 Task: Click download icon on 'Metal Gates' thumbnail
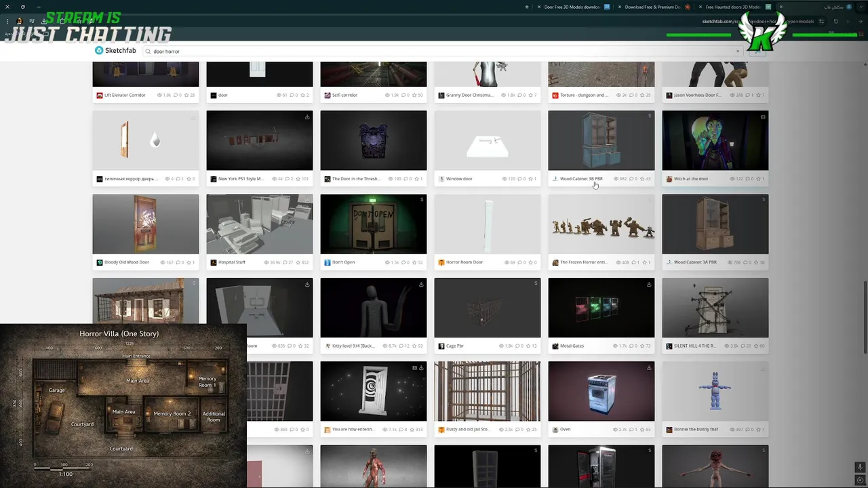[649, 284]
